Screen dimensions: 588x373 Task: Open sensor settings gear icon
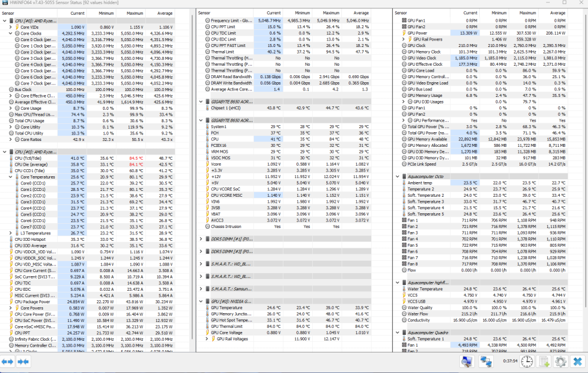(560, 362)
